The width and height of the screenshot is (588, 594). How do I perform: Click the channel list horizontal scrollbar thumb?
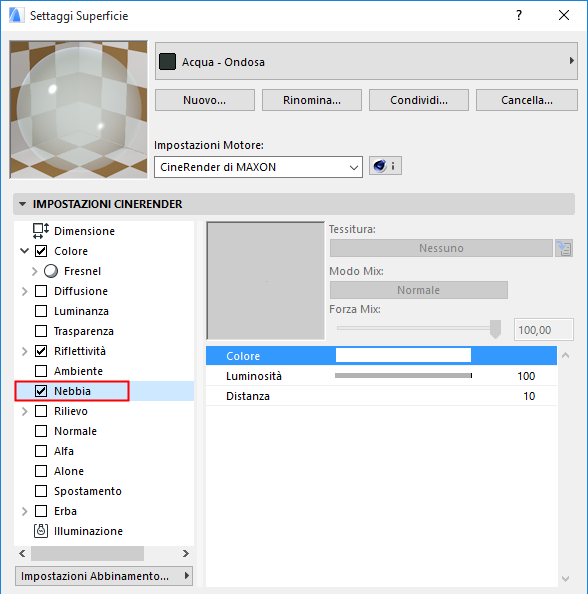[88, 553]
